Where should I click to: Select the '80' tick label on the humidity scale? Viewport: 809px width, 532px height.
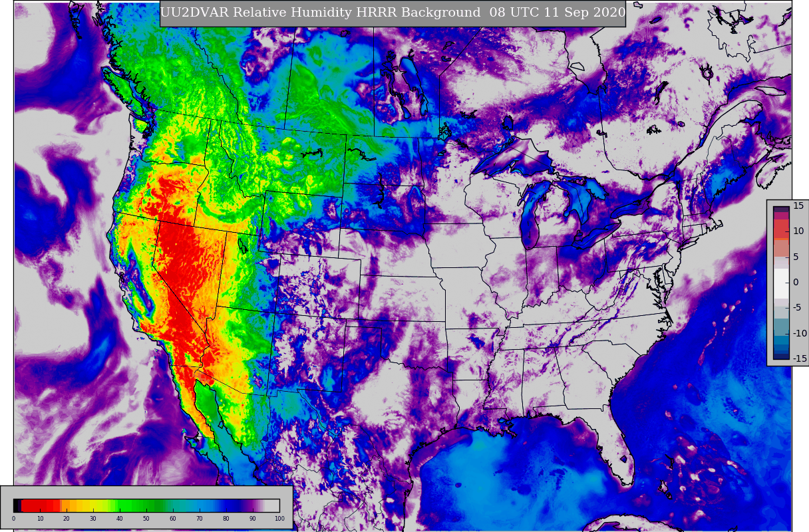tap(226, 519)
